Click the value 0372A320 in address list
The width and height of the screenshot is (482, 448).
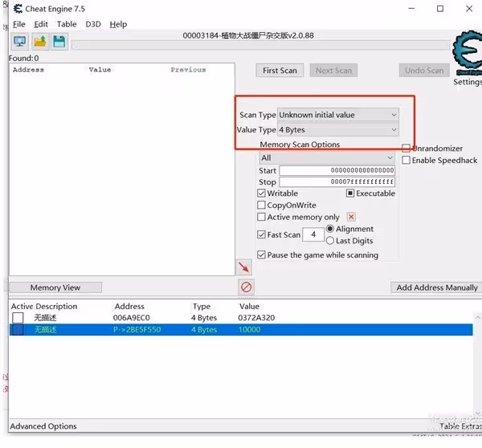point(256,318)
